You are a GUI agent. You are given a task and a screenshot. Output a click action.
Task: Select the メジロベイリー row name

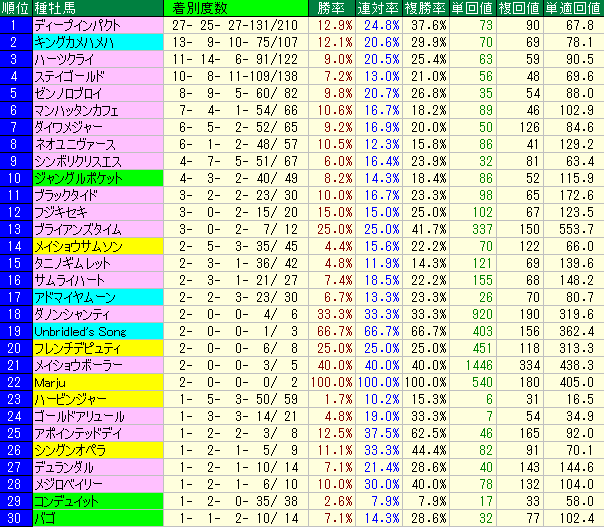pyautogui.click(x=68, y=484)
